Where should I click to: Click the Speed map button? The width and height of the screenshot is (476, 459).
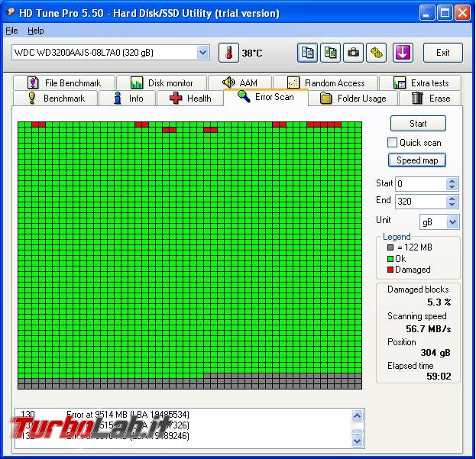point(417,160)
